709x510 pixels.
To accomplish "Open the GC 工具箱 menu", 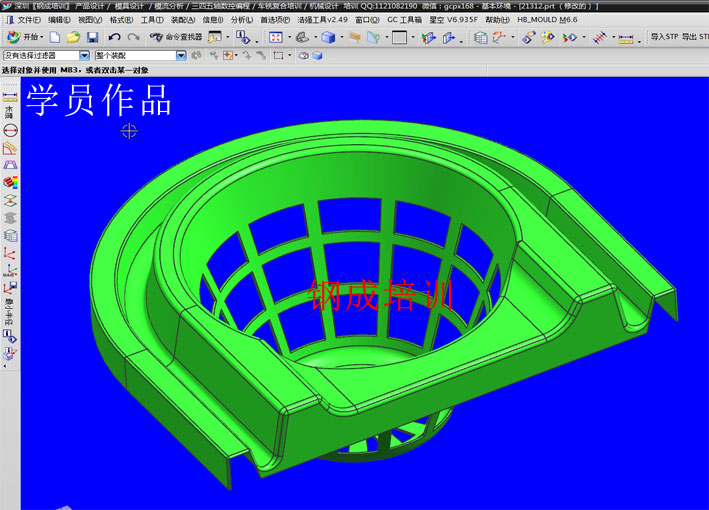I will [407, 19].
